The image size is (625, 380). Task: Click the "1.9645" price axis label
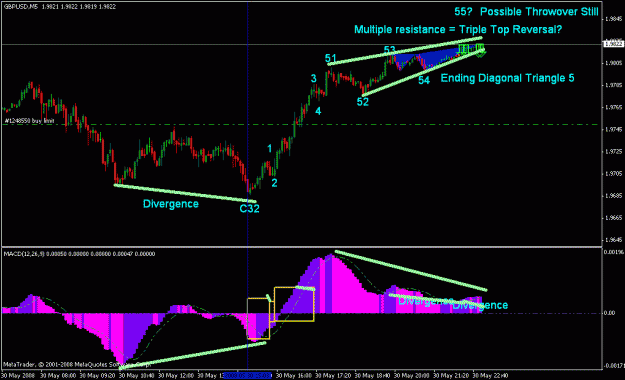pos(613,240)
